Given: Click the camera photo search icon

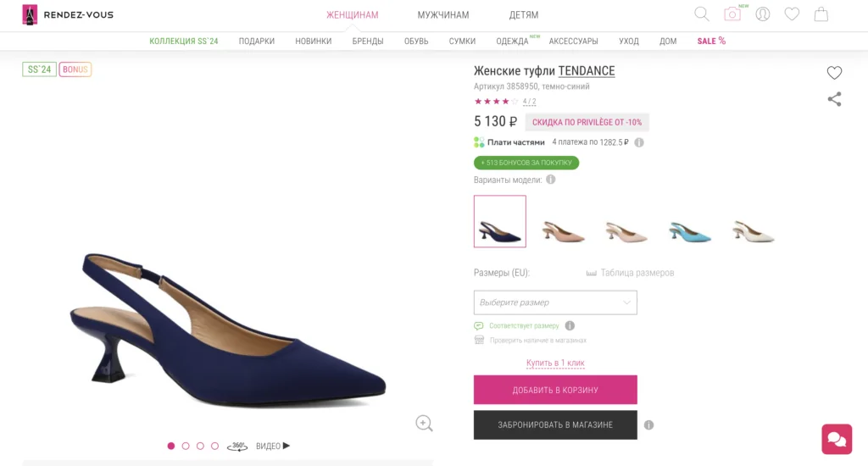Looking at the screenshot, I should 732,14.
